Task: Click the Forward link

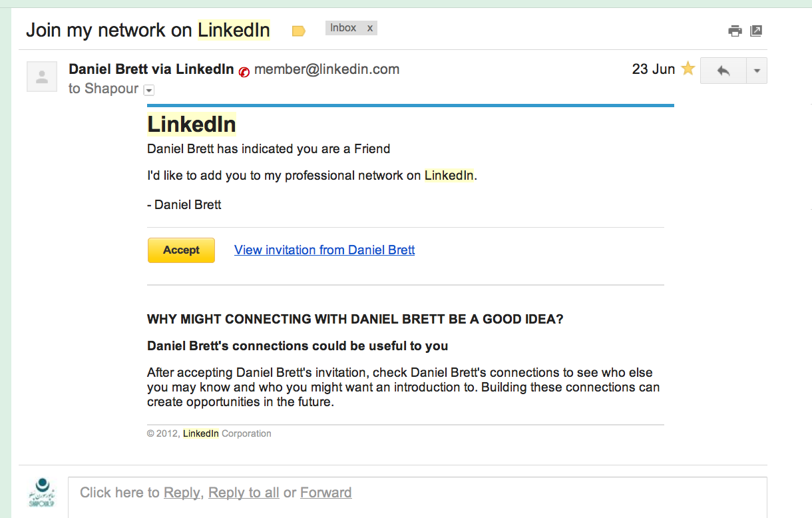Action: pos(325,493)
